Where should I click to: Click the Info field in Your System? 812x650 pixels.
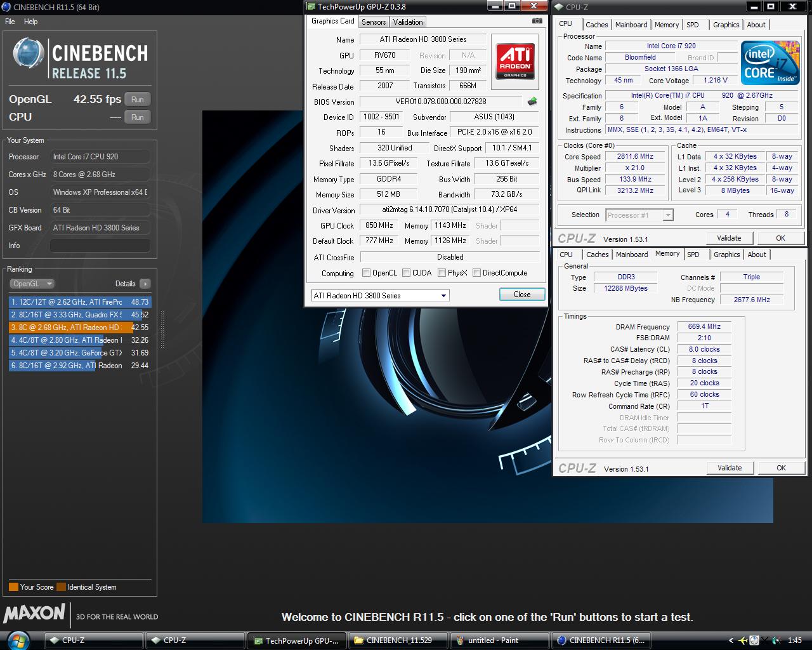point(100,246)
